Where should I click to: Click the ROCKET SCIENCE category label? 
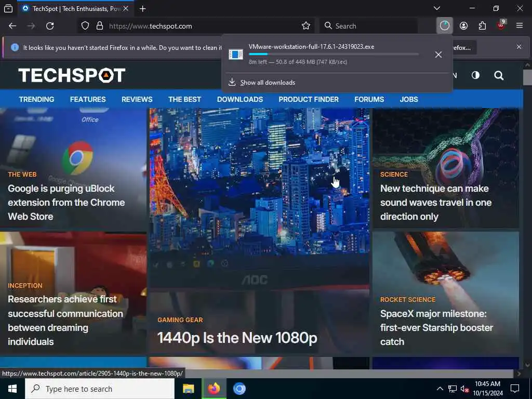click(407, 300)
